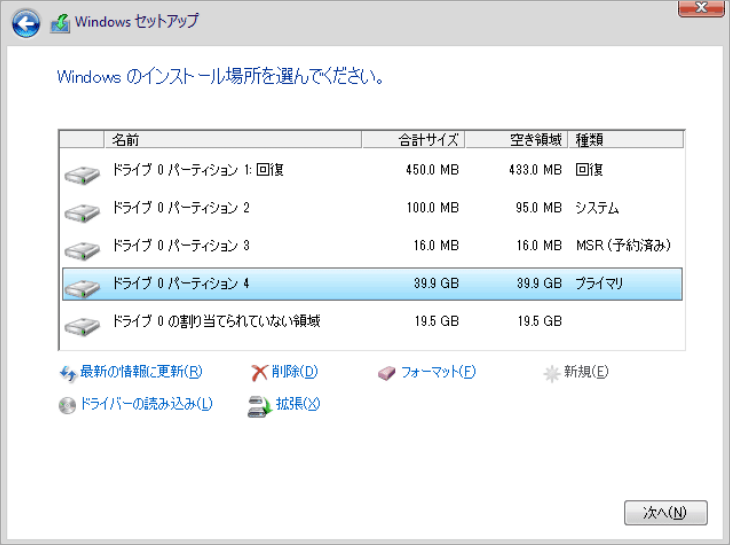Sort by 名前 column header
This screenshot has width=730, height=545.
233,140
